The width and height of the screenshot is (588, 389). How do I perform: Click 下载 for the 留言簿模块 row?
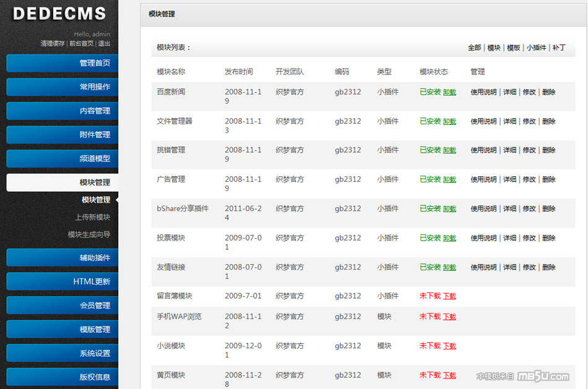point(449,296)
